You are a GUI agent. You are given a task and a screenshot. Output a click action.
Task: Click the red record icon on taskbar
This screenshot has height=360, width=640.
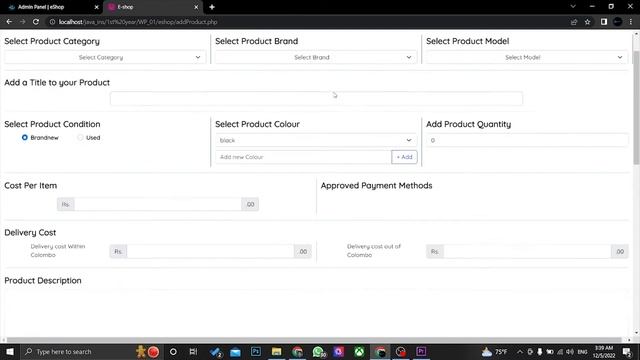[153, 352]
